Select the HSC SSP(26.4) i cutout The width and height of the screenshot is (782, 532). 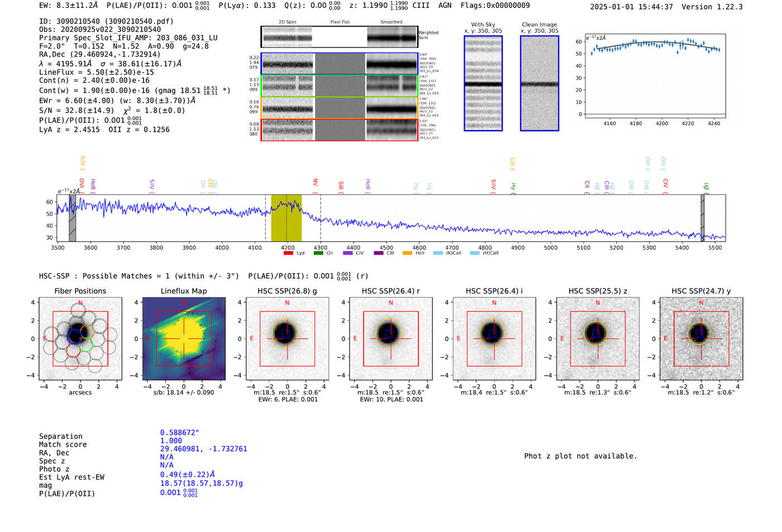pos(494,338)
